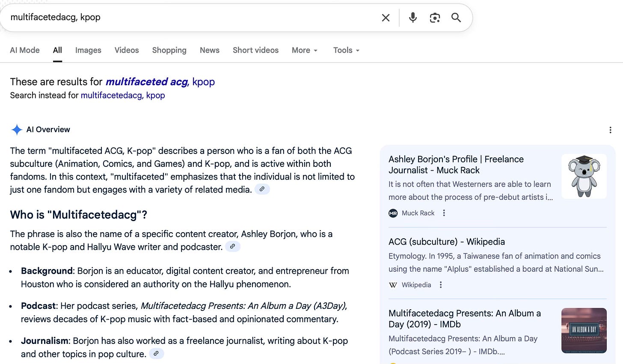Switch to AI Mode tab
Screen dimensions: 623x364
pos(25,50)
